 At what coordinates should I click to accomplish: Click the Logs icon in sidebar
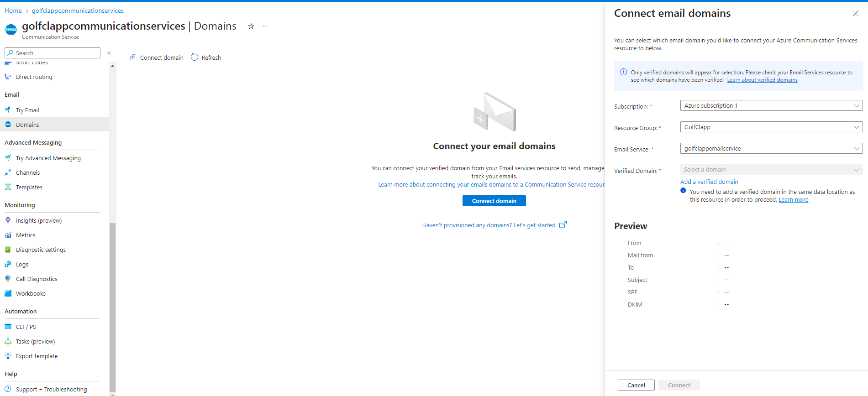click(8, 264)
